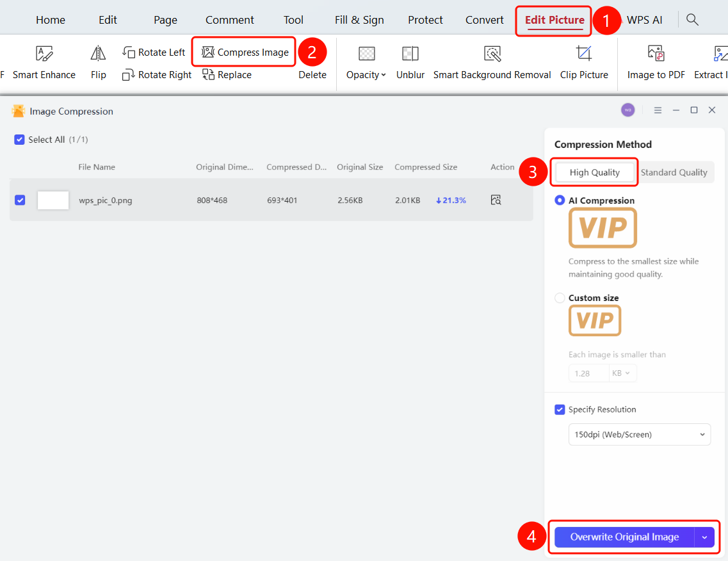Go to the Protect tab
The width and height of the screenshot is (728, 561).
[x=425, y=20]
